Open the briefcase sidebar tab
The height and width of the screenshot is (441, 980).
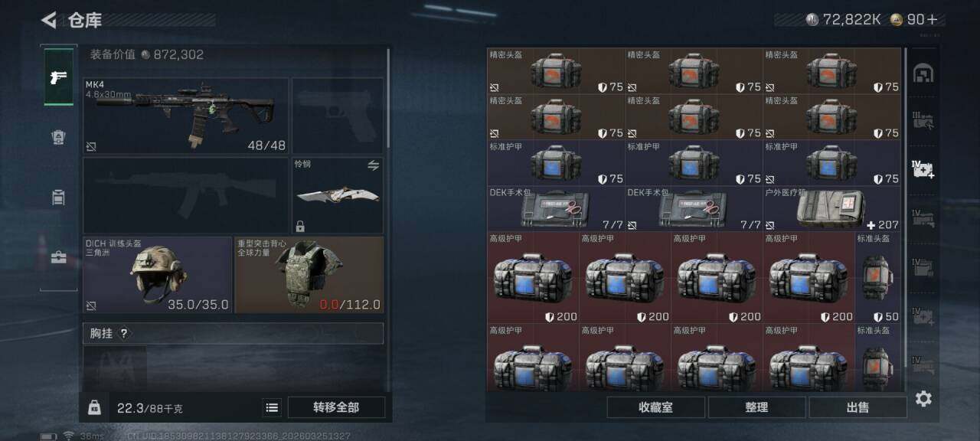click(59, 257)
